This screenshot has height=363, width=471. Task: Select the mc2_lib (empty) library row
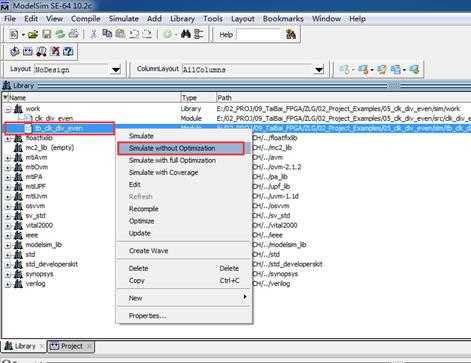(x=50, y=148)
